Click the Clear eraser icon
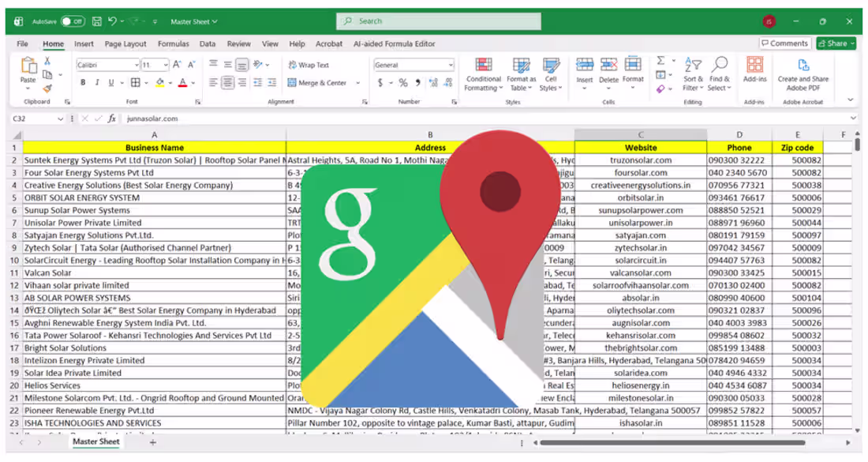868x462 pixels. tap(661, 88)
